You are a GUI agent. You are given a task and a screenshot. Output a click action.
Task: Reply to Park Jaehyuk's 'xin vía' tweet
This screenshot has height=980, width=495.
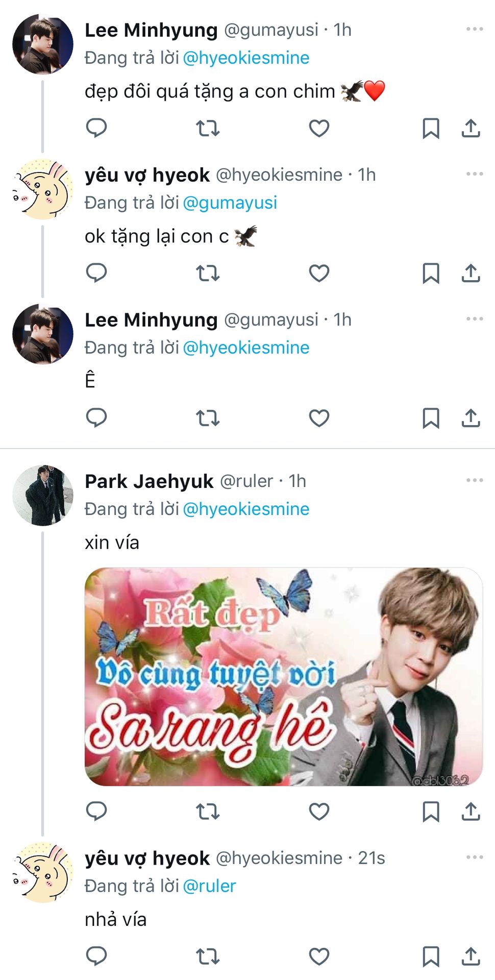[x=96, y=811]
